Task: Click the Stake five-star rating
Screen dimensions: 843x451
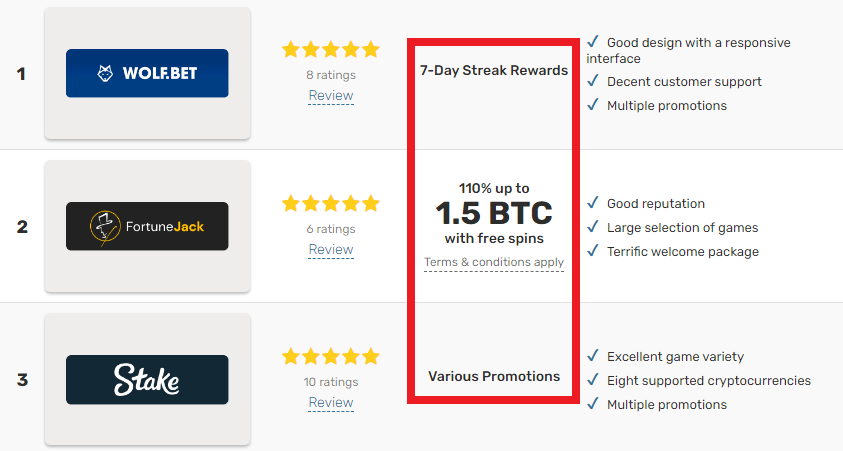Action: point(331,356)
